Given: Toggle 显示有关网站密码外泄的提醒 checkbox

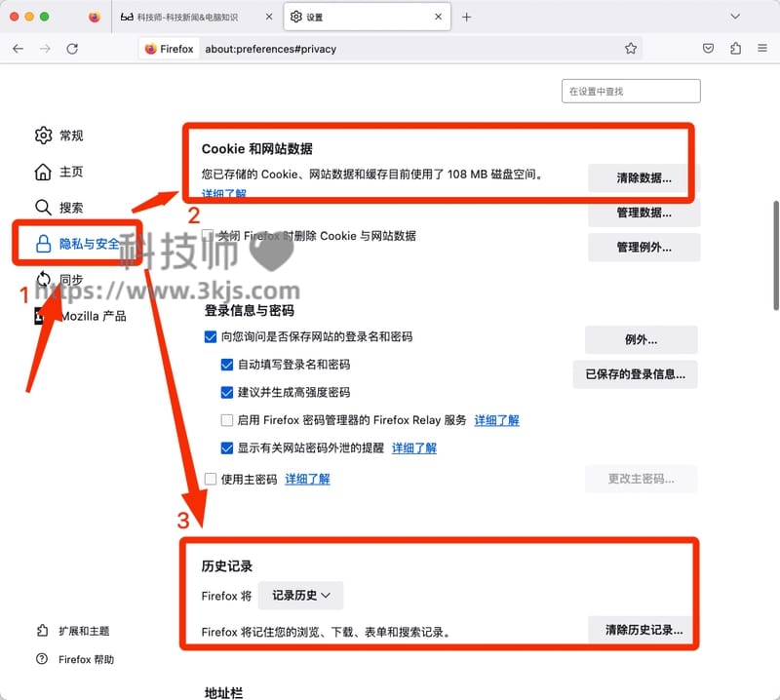Looking at the screenshot, I should point(226,448).
